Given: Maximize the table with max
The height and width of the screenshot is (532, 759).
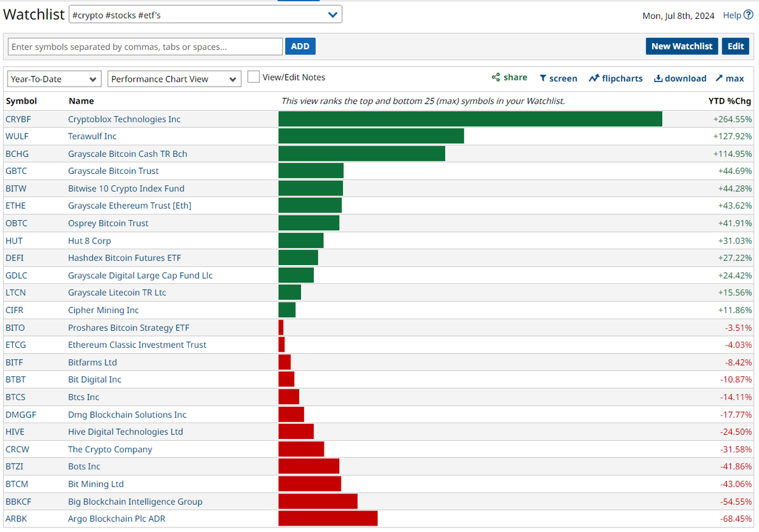Looking at the screenshot, I should coord(730,78).
